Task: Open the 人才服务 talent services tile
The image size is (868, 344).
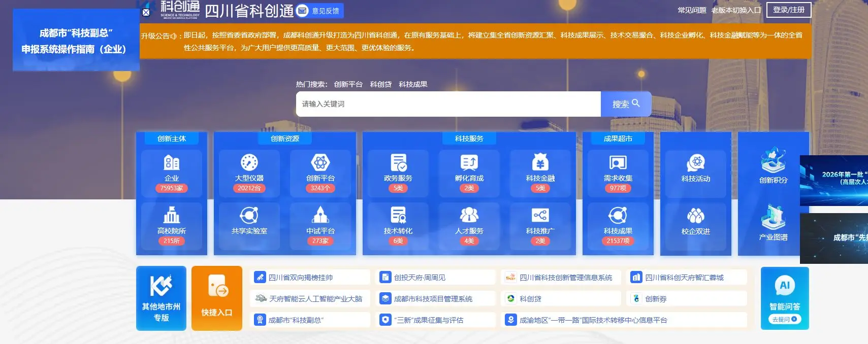Action: [x=469, y=226]
